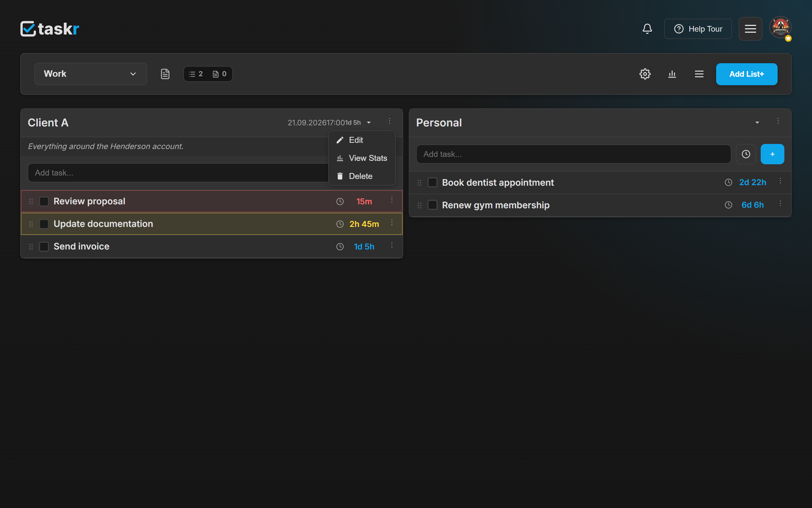Click the 2d 22h remaining time
Screen dimensions: 812x508
click(753, 182)
